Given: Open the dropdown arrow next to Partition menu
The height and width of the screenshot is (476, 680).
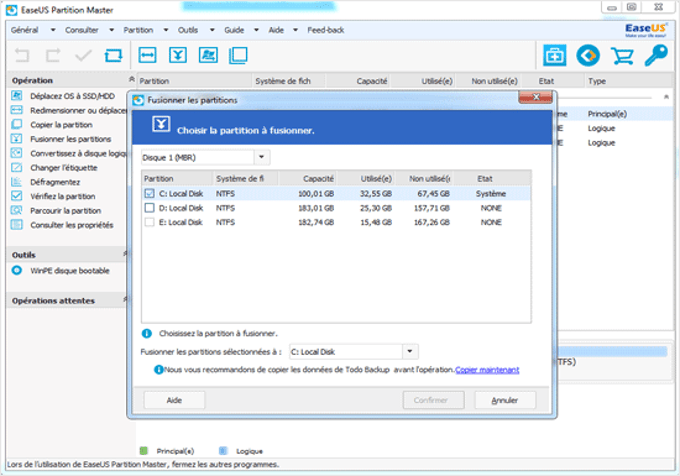Looking at the screenshot, I should point(166,30).
